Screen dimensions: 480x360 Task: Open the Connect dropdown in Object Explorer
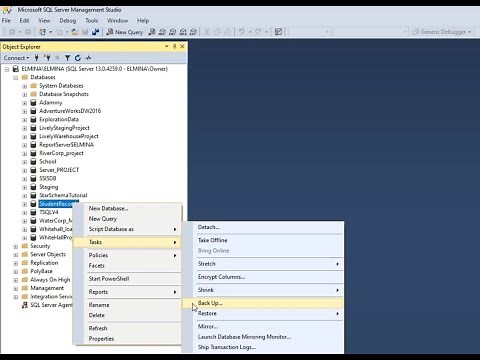pos(16,58)
